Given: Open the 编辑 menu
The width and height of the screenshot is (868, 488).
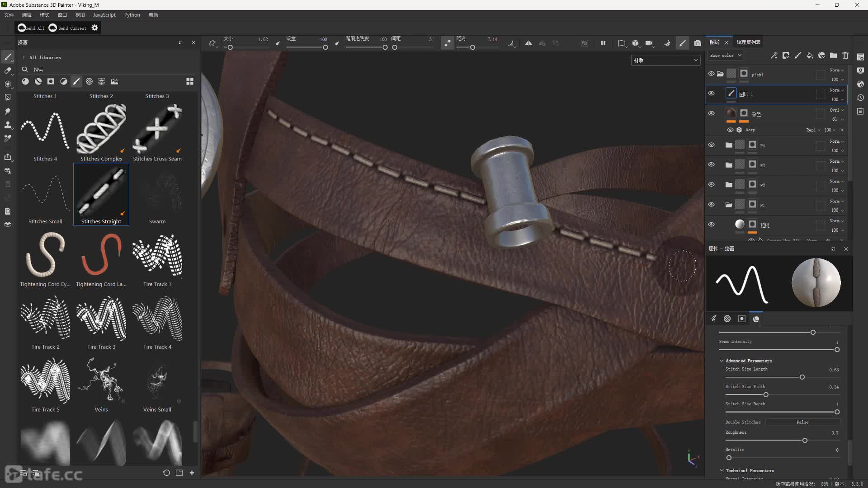Looking at the screenshot, I should click(x=27, y=15).
